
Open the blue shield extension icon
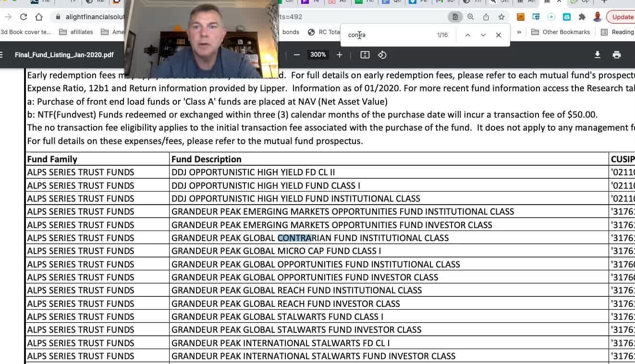(x=536, y=17)
